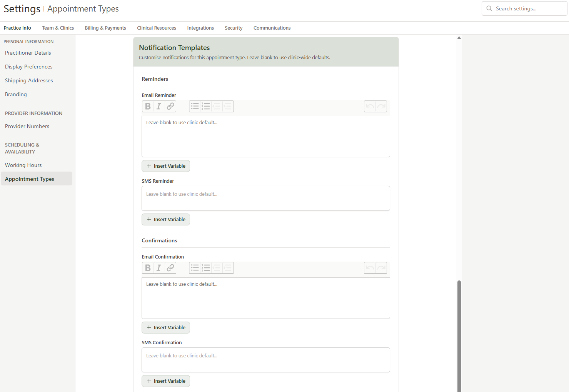Open Insert Variable under SMS Reminder
Image resolution: width=569 pixels, height=392 pixels.
[x=165, y=219]
